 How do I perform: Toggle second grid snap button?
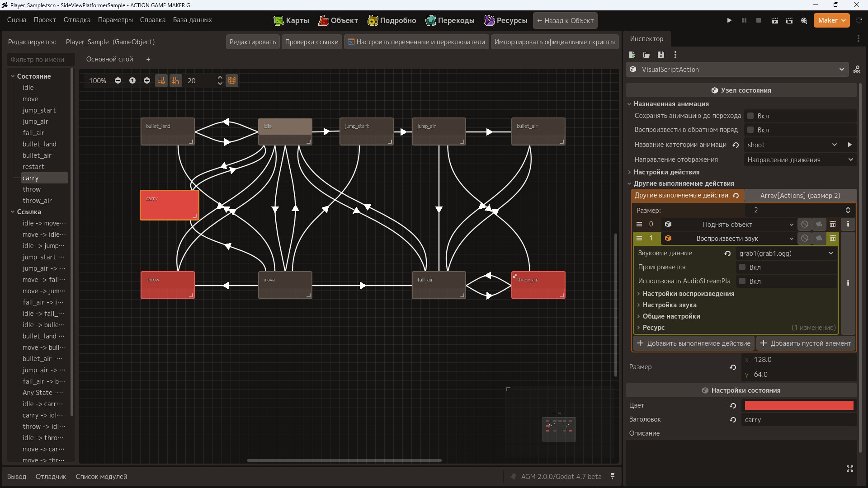(176, 80)
